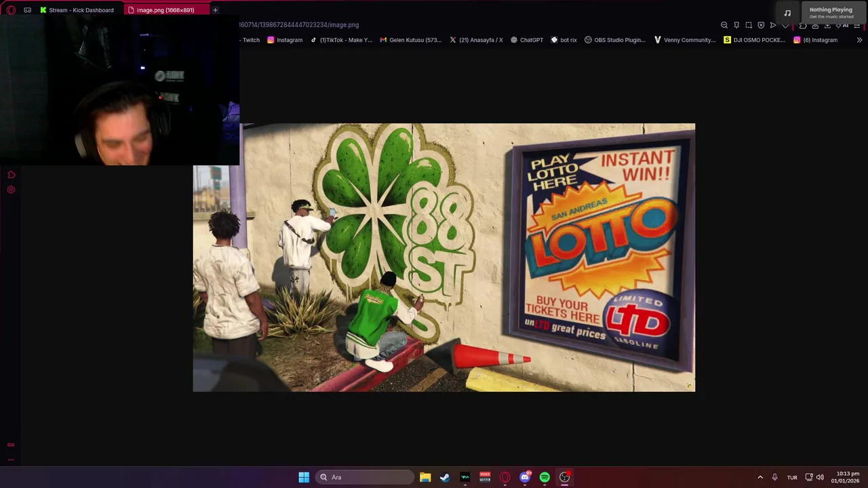868x488 pixels.
Task: Open the Windows Start menu
Action: coord(304,477)
